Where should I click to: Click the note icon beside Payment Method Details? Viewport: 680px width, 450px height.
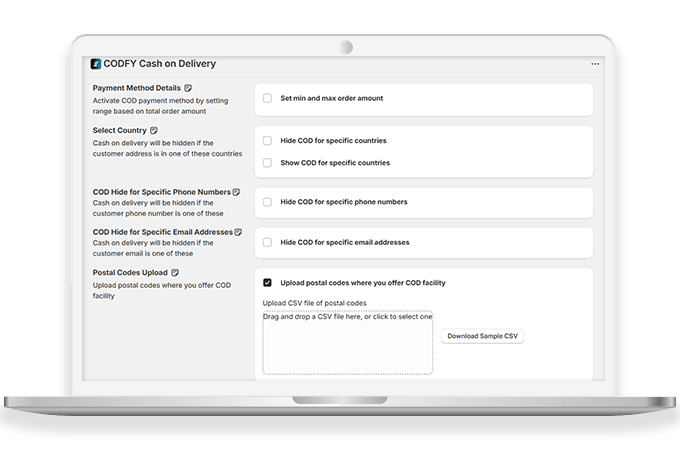pos(189,88)
